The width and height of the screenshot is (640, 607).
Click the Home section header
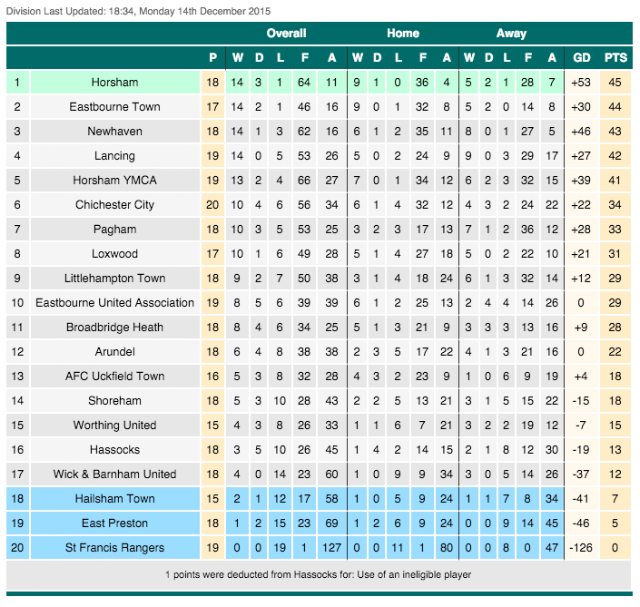[403, 33]
